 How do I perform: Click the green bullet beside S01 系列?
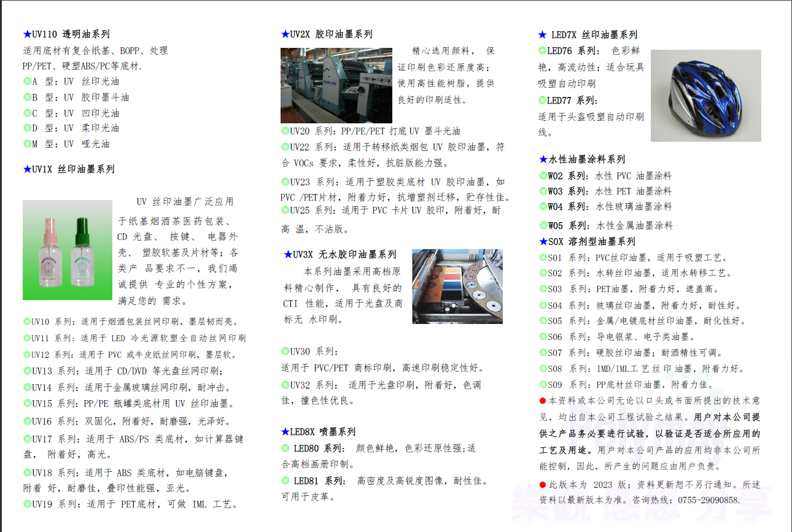[543, 258]
